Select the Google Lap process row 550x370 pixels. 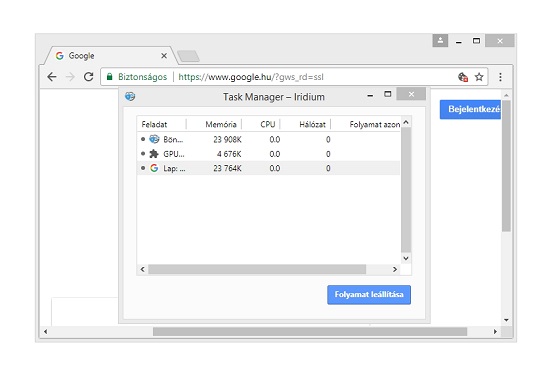268,168
